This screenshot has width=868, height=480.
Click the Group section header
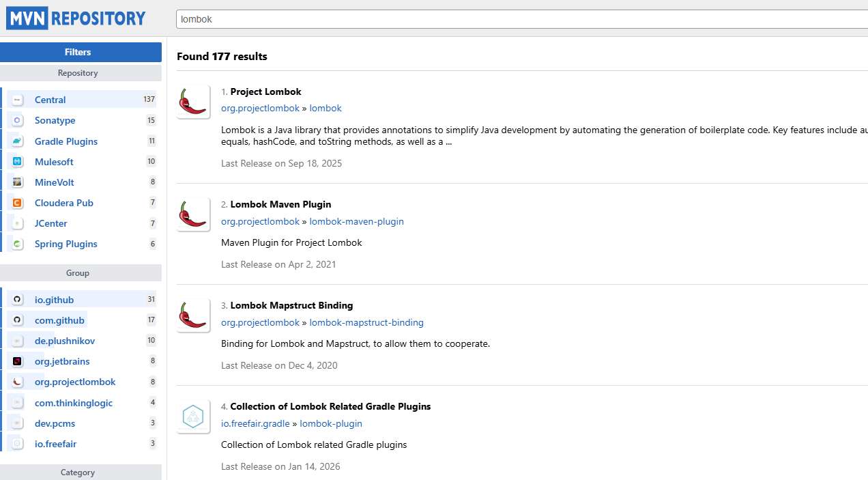[x=81, y=273]
